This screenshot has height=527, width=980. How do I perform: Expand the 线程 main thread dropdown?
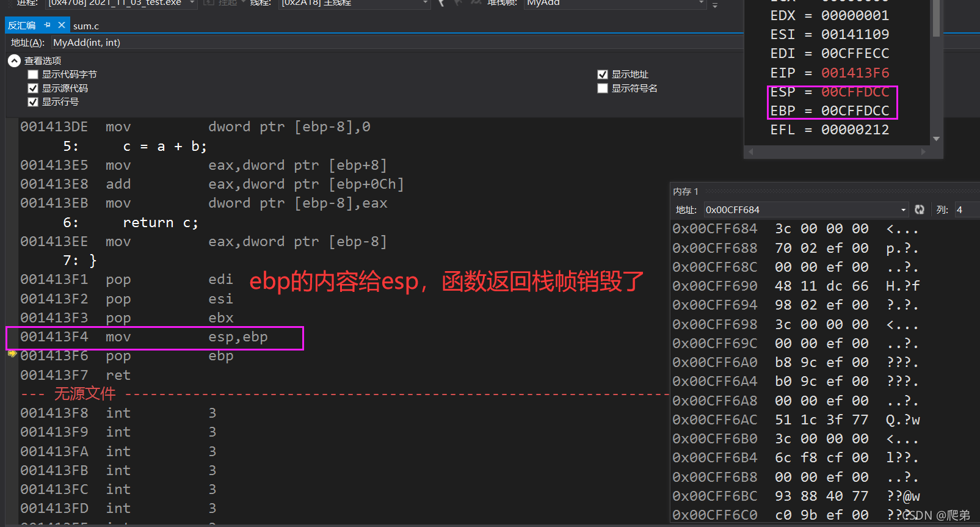click(x=426, y=3)
